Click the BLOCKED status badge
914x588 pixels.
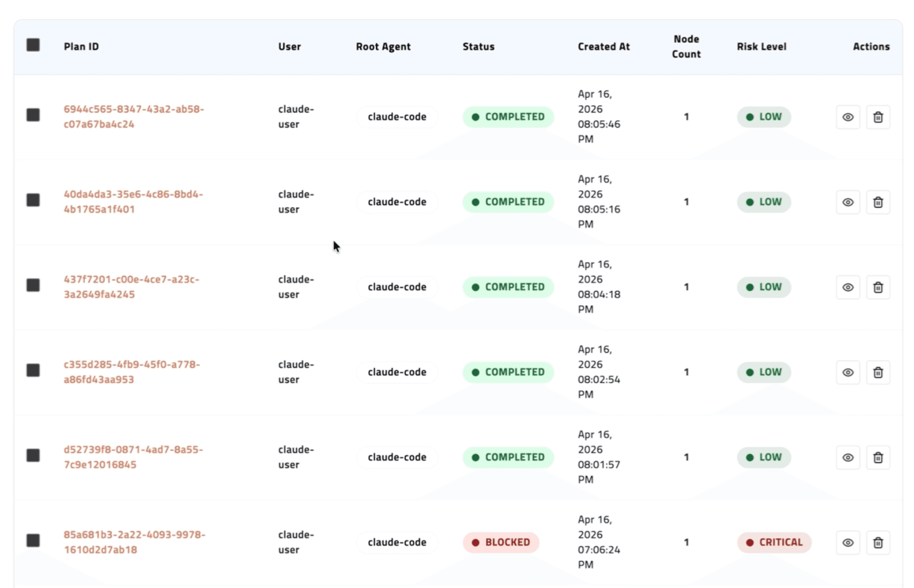click(x=501, y=542)
